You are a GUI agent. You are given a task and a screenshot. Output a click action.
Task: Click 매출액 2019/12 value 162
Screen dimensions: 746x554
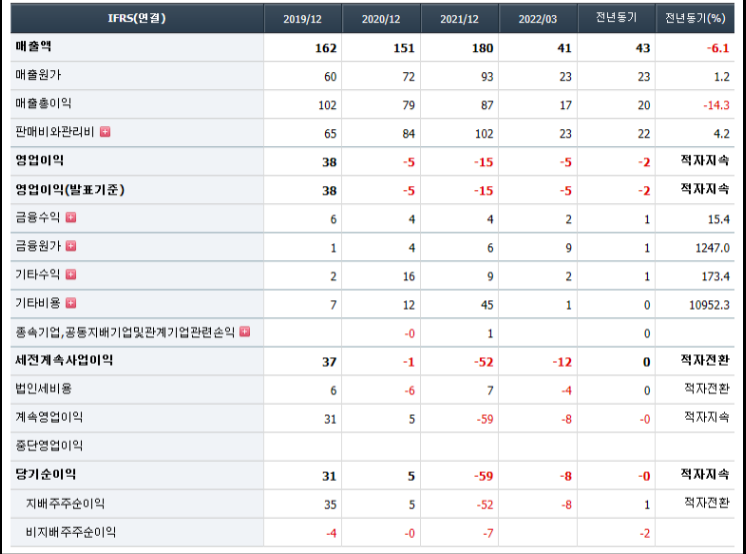coord(326,48)
